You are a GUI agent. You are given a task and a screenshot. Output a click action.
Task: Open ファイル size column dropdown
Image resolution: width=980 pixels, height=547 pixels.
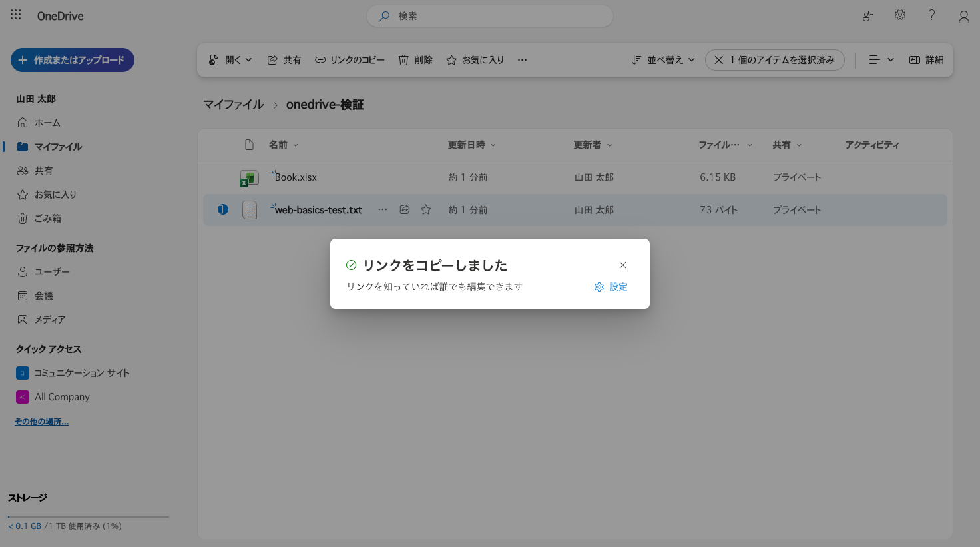click(725, 145)
